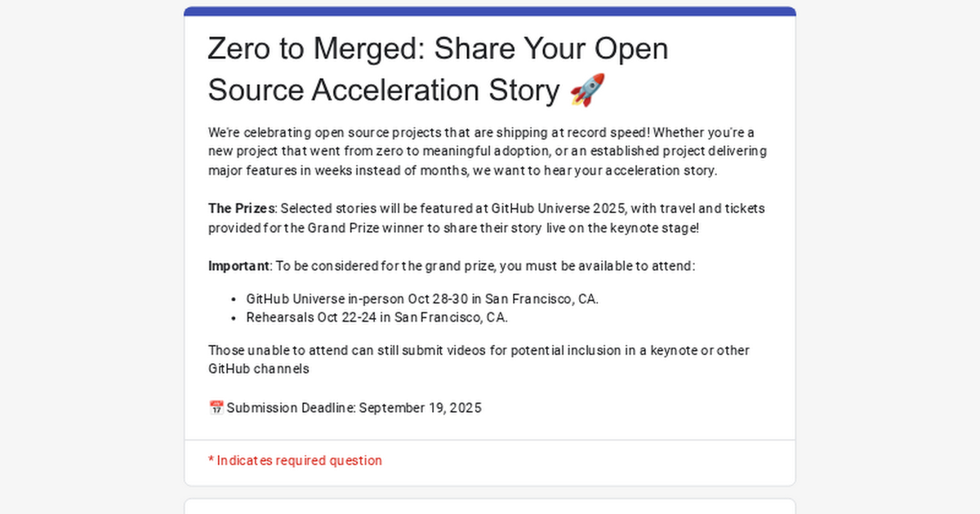This screenshot has width=980, height=514.
Task: Click the bullet dot before Rehearsals
Action: click(234, 318)
